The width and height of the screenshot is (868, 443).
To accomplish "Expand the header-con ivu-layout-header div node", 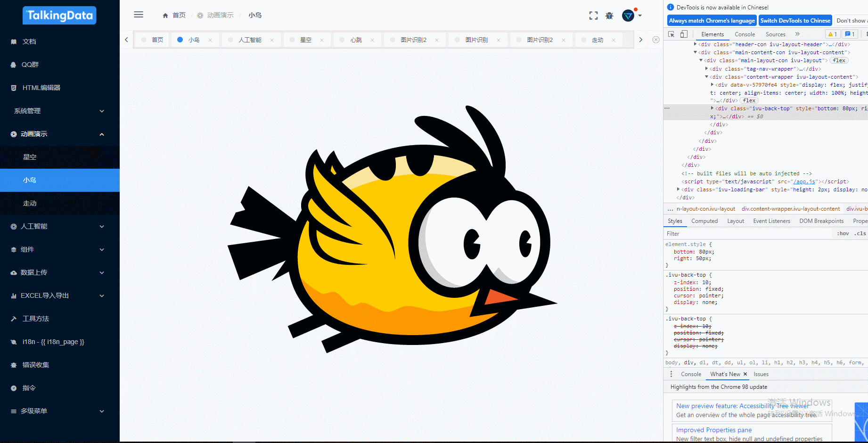I will click(695, 44).
